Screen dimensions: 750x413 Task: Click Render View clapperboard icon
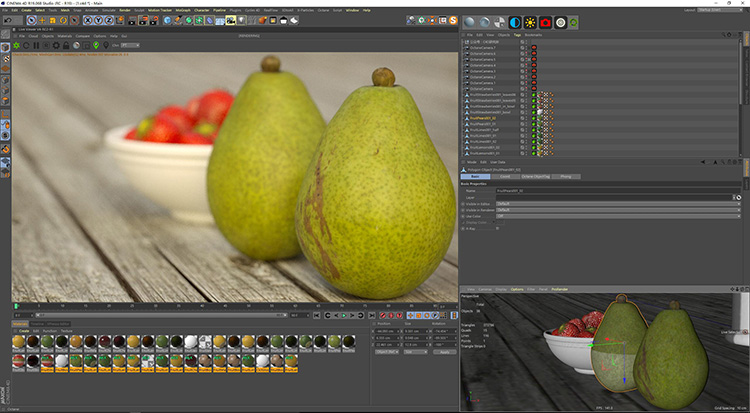coord(132,20)
